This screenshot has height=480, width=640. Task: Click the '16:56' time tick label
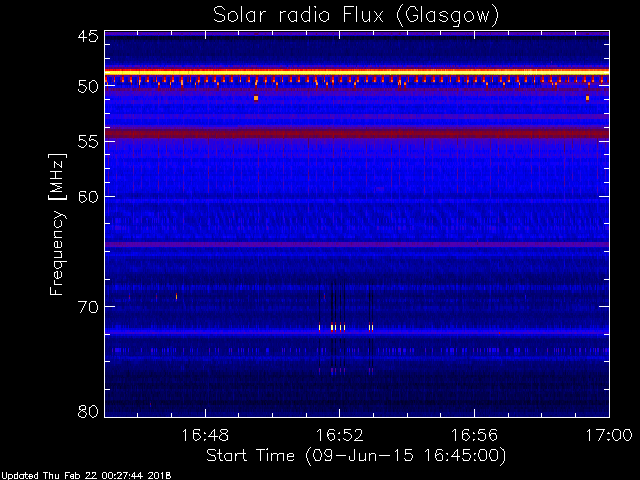(474, 435)
